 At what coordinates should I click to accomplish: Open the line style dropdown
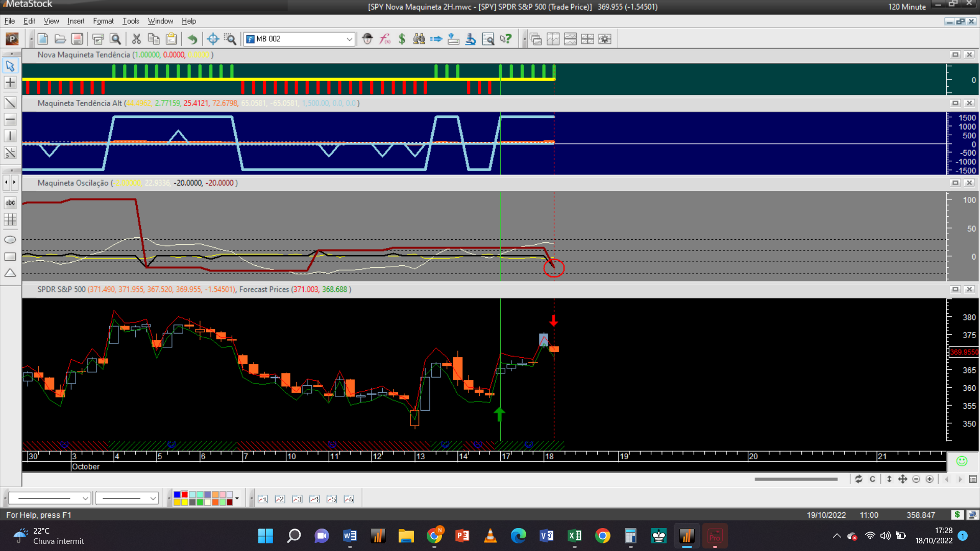[85, 498]
